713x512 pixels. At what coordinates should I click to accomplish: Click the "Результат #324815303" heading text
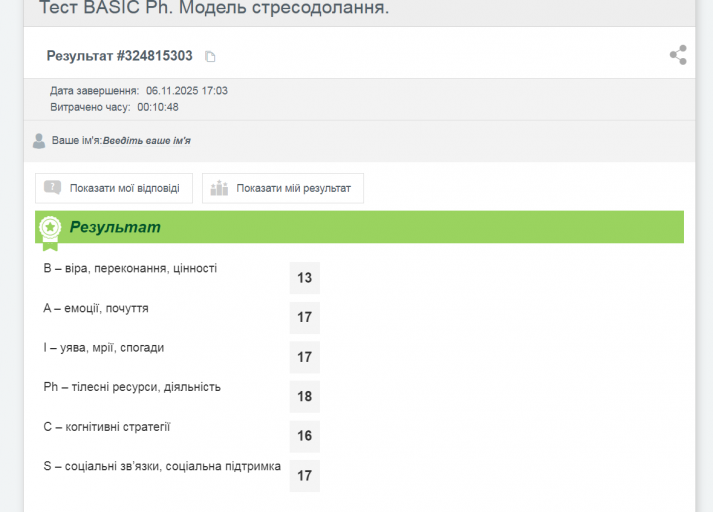tap(119, 56)
